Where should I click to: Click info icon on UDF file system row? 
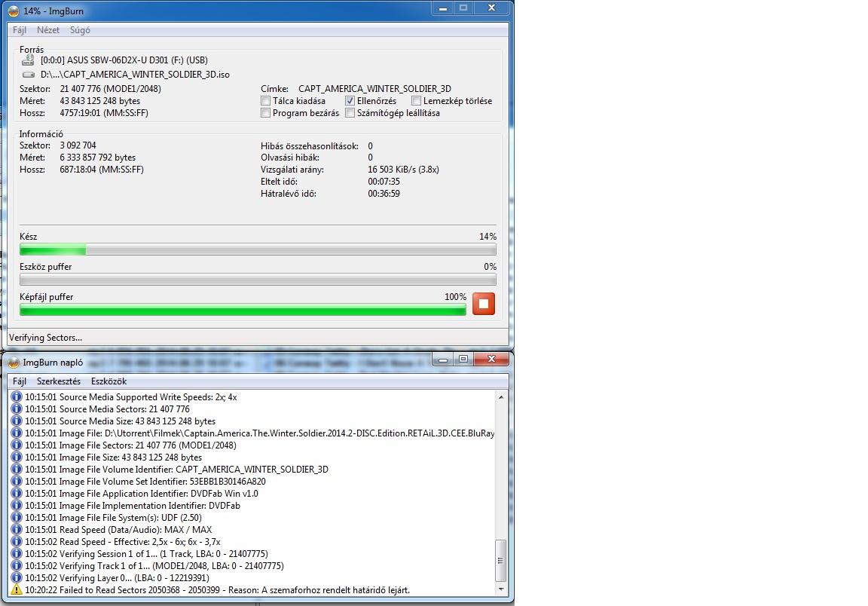(16, 517)
